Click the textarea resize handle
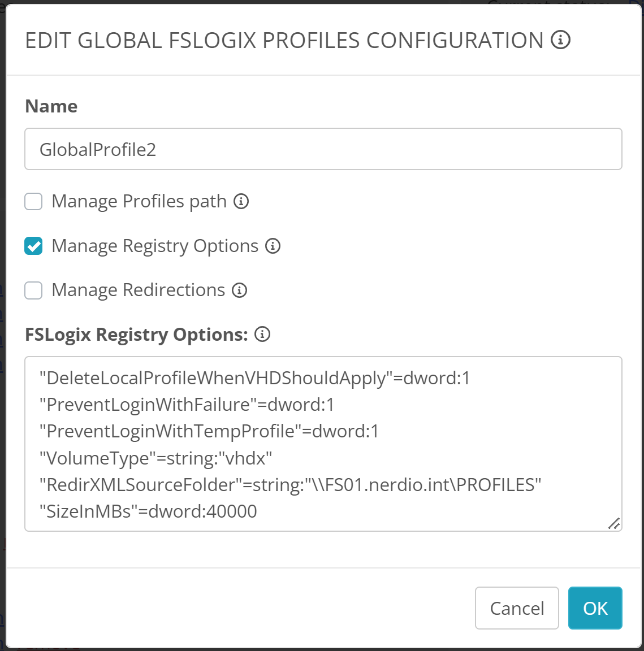The width and height of the screenshot is (644, 651). coord(614,523)
